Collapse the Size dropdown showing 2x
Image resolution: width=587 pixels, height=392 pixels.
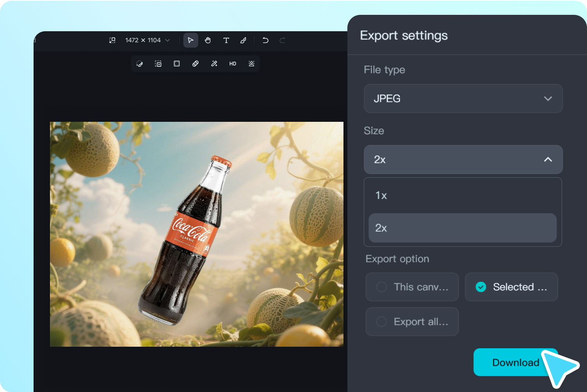(x=463, y=159)
